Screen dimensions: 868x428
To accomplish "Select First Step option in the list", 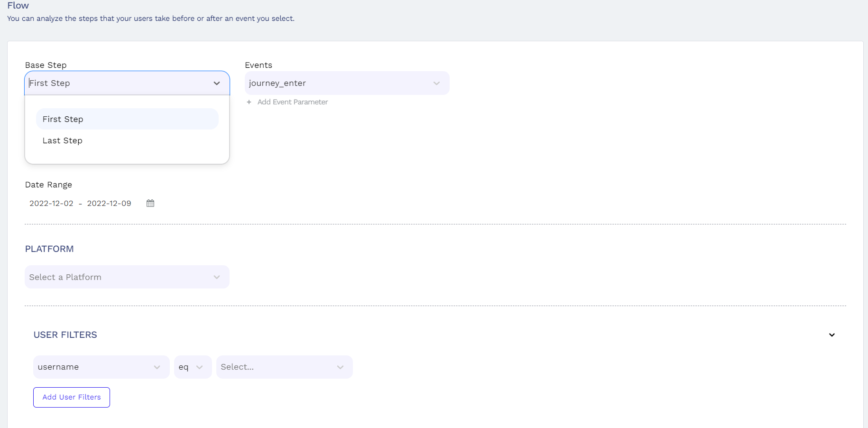I will (127, 119).
